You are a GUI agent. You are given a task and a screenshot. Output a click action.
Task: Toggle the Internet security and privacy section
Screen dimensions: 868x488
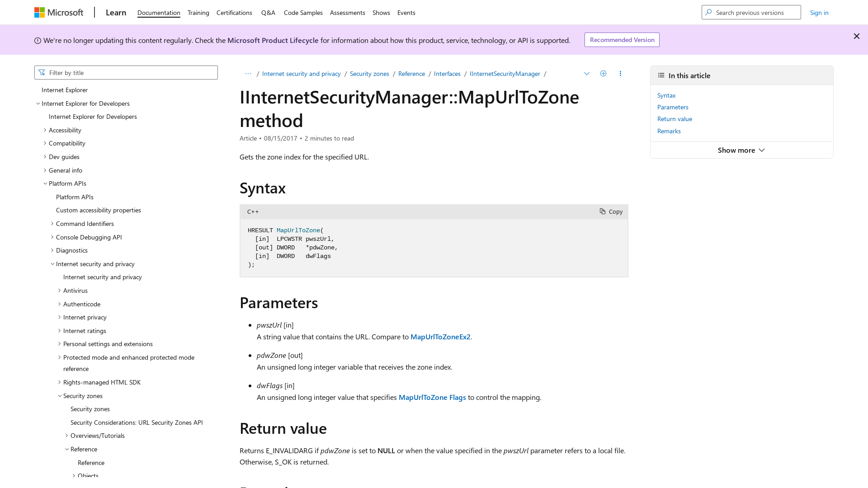[52, 263]
